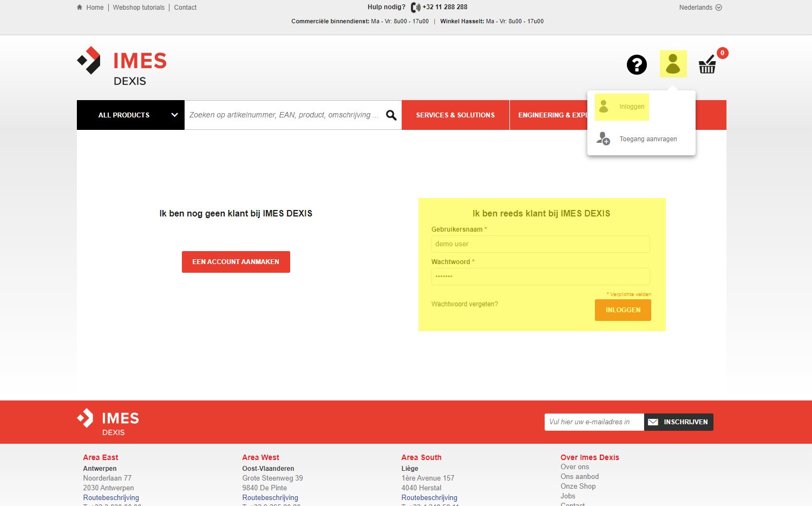
Task: Open Routebeschrijving link under Oost-Vlaanderen
Action: pyautogui.click(x=270, y=498)
